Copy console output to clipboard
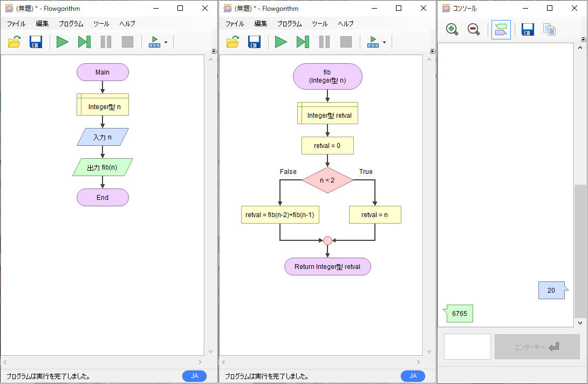The width and height of the screenshot is (588, 384). pyautogui.click(x=549, y=29)
